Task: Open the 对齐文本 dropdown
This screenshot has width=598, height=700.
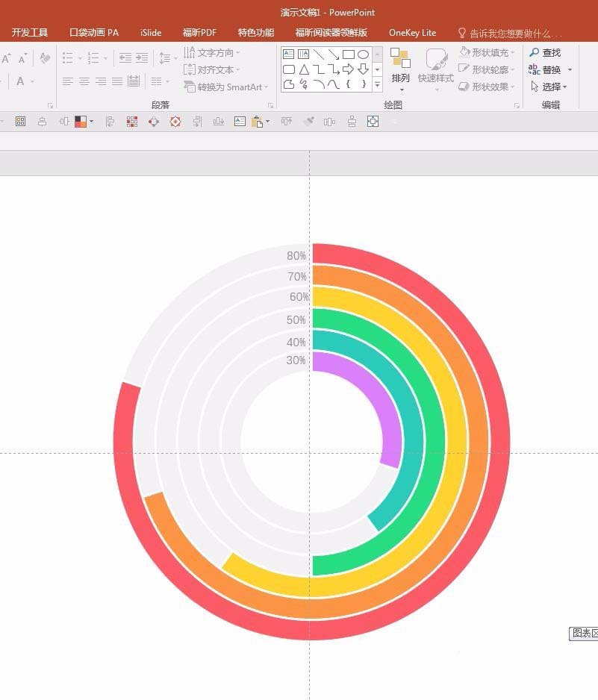Action: coord(212,69)
